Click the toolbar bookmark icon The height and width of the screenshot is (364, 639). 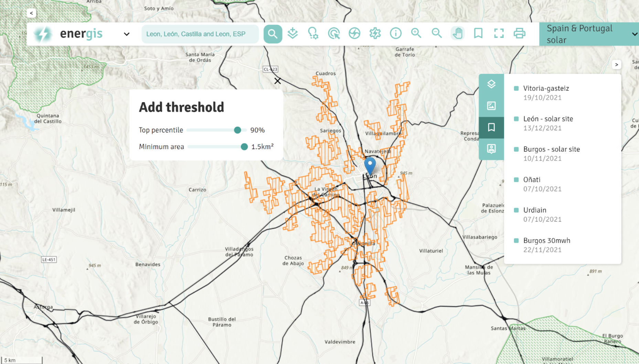478,34
